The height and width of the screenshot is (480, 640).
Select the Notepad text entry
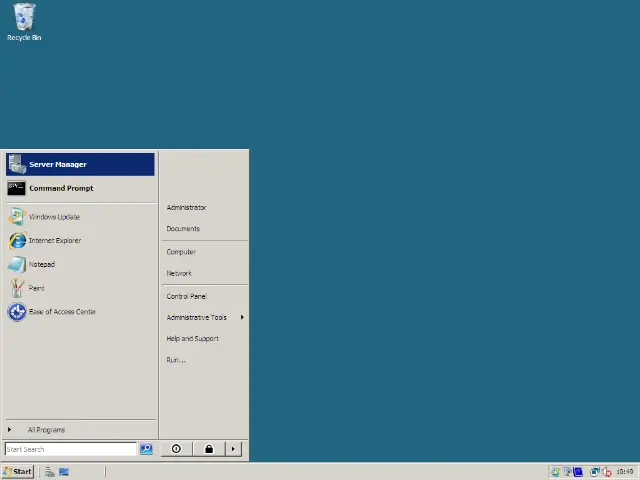point(42,264)
